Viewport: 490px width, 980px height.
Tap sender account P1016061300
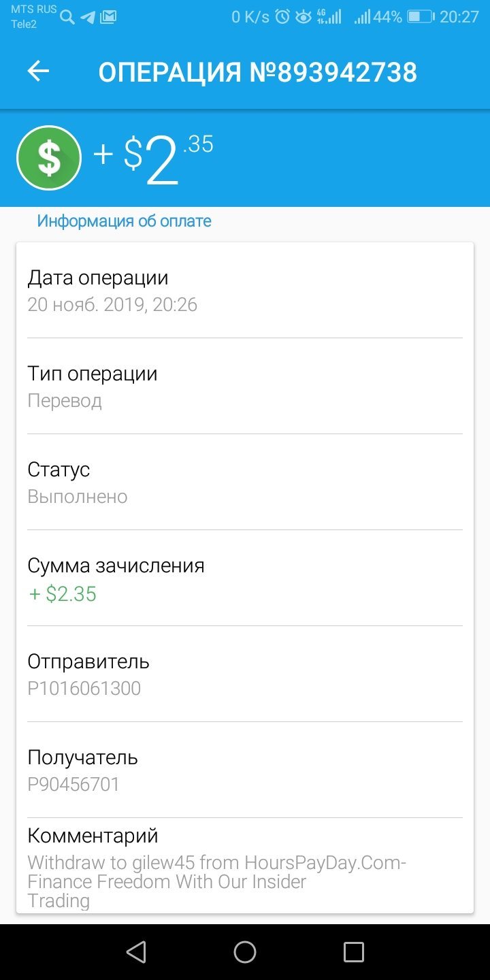click(x=84, y=688)
